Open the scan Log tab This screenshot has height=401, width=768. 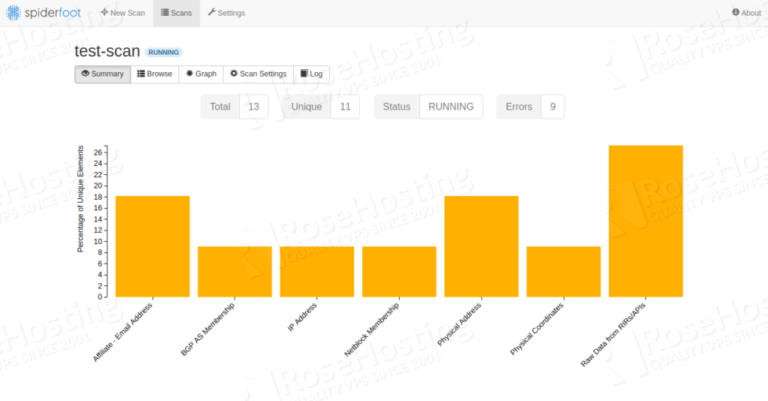coord(312,74)
